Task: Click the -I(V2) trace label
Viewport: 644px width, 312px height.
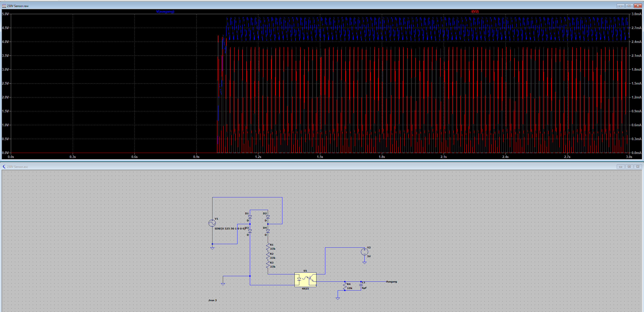Action: pos(474,12)
